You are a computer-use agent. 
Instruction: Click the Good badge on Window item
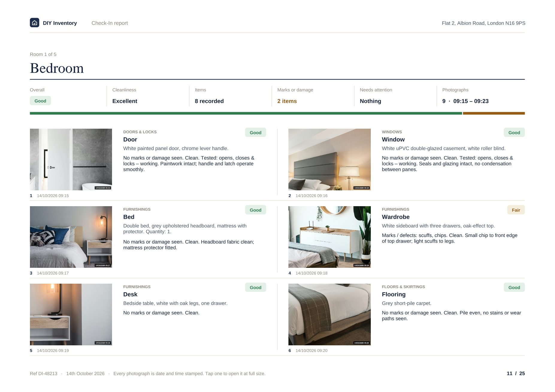point(514,133)
